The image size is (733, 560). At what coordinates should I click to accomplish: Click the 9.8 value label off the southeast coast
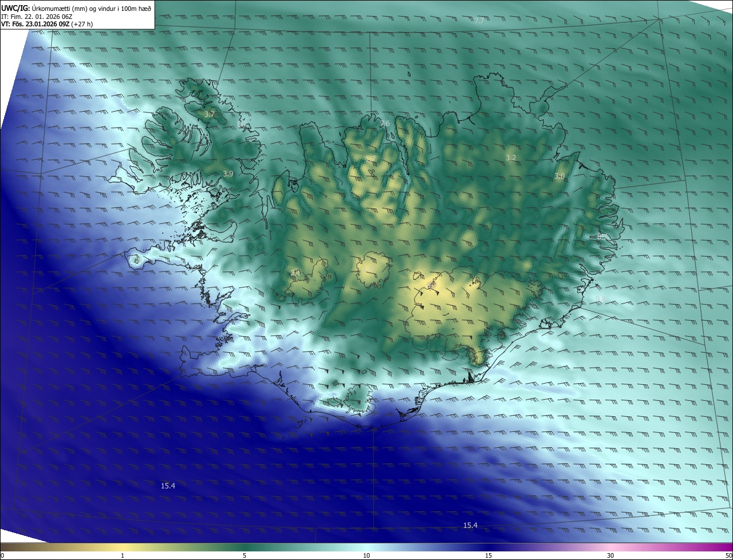[x=600, y=299]
